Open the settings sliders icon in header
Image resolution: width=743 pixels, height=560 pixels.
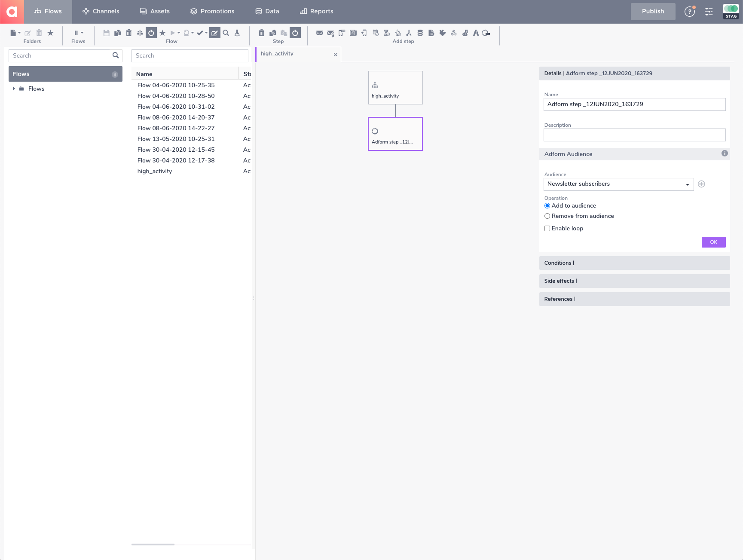coord(709,12)
